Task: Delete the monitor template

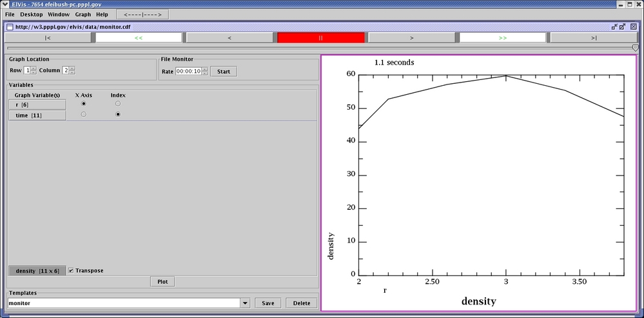Action: 302,303
